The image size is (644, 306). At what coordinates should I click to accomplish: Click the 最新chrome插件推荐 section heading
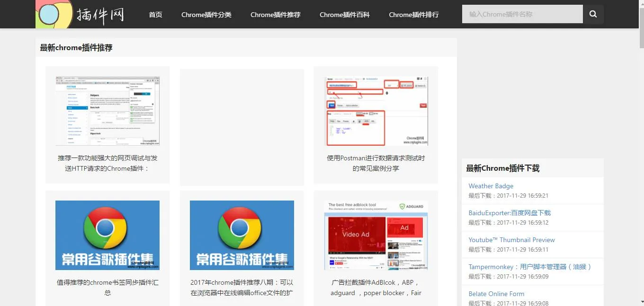76,47
